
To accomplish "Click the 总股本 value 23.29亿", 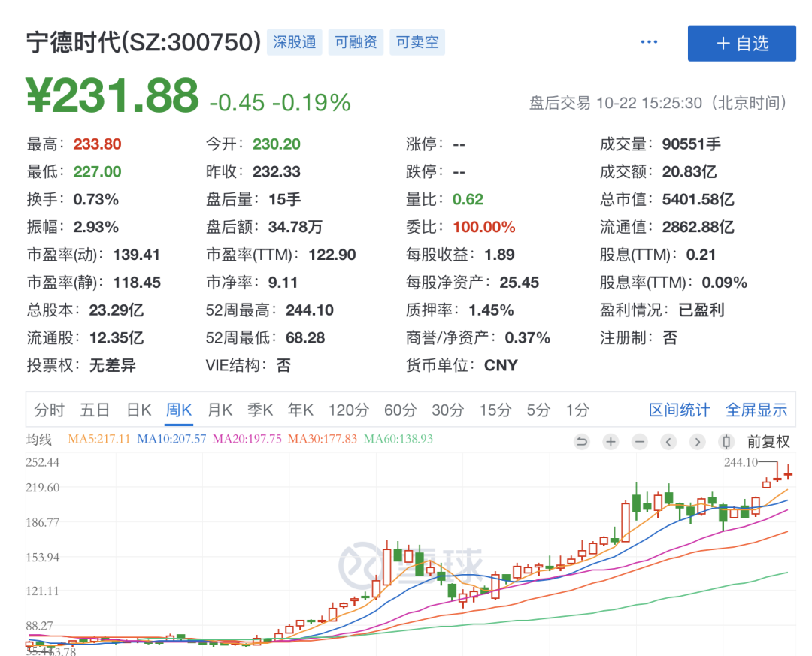I will [x=117, y=310].
